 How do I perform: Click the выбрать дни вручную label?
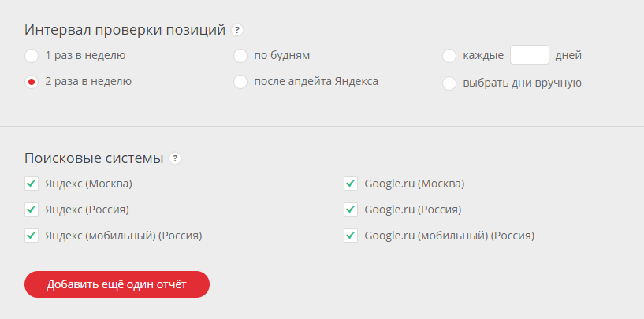pos(522,83)
